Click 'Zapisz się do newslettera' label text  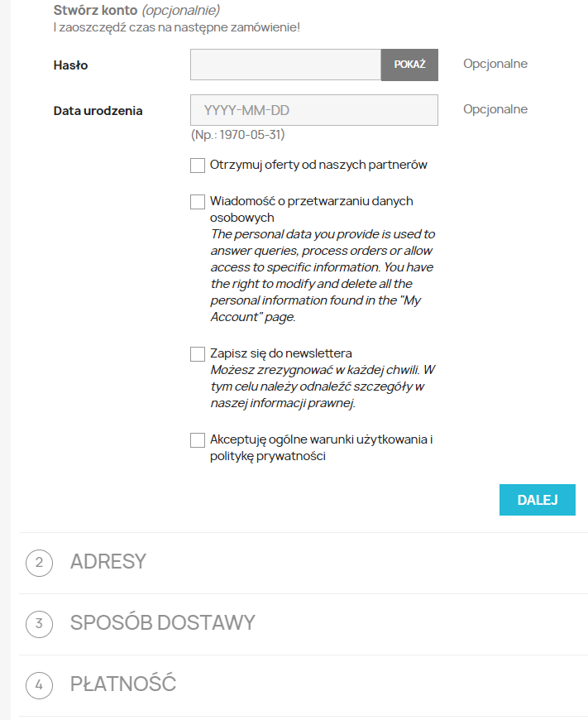coord(281,353)
